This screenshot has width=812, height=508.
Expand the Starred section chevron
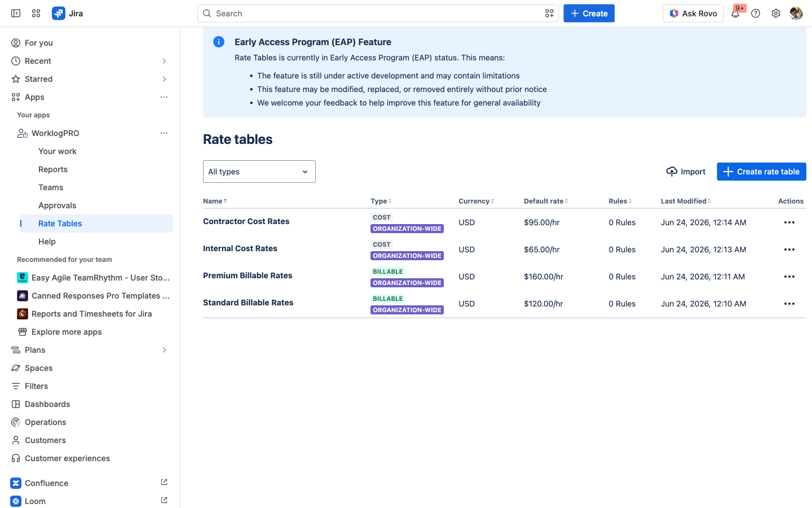[164, 79]
